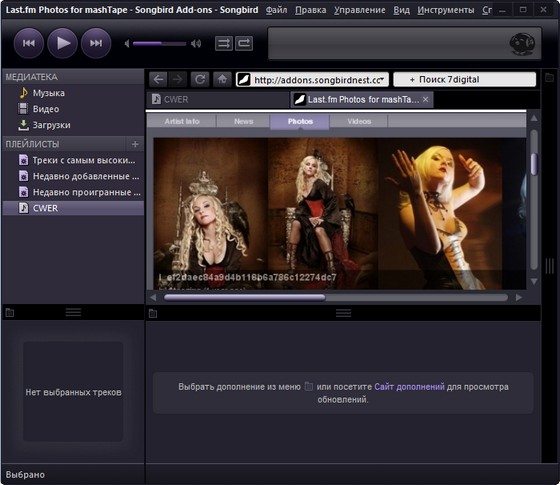
Task: Open the Правка menu
Action: [x=310, y=10]
